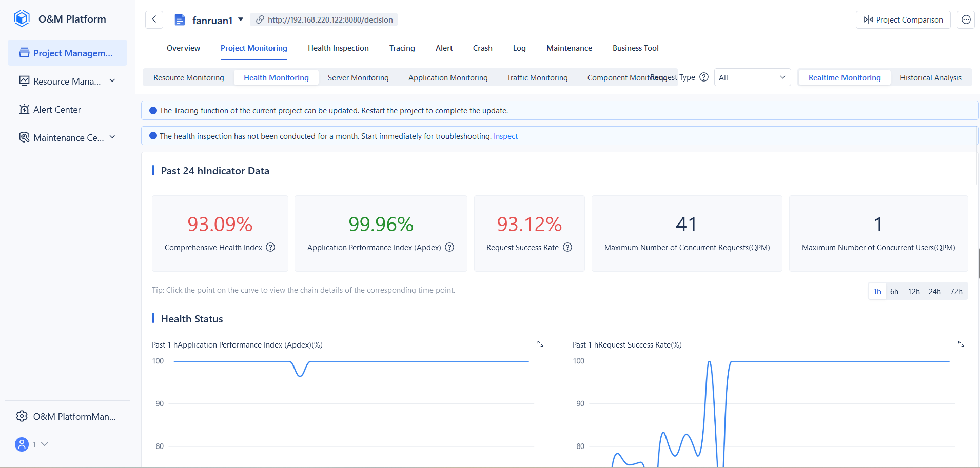The width and height of the screenshot is (980, 468).
Task: Open the fanruan1 project dropdown
Action: (241, 19)
